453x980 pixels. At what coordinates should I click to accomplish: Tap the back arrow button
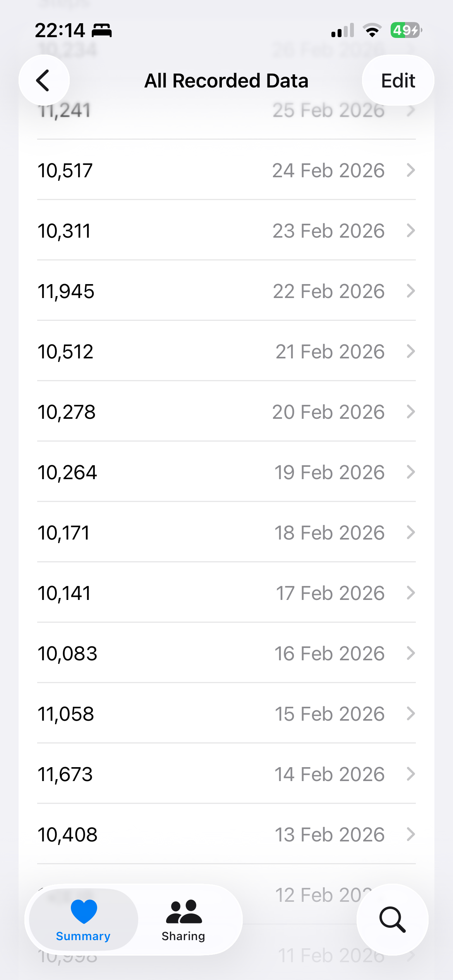point(44,81)
